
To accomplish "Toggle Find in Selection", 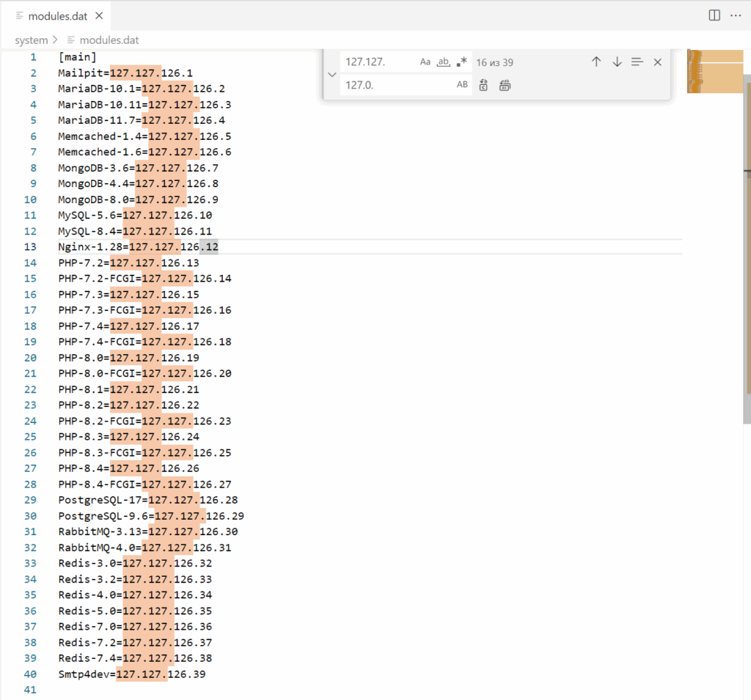I will click(x=637, y=62).
